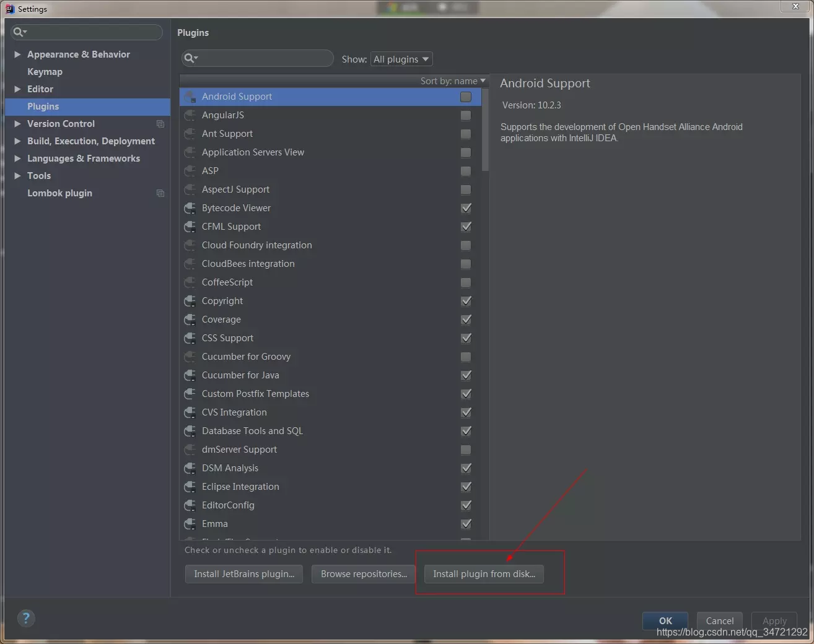This screenshot has height=644, width=814.
Task: Expand Appearance & Behavior settings
Action: pos(17,54)
